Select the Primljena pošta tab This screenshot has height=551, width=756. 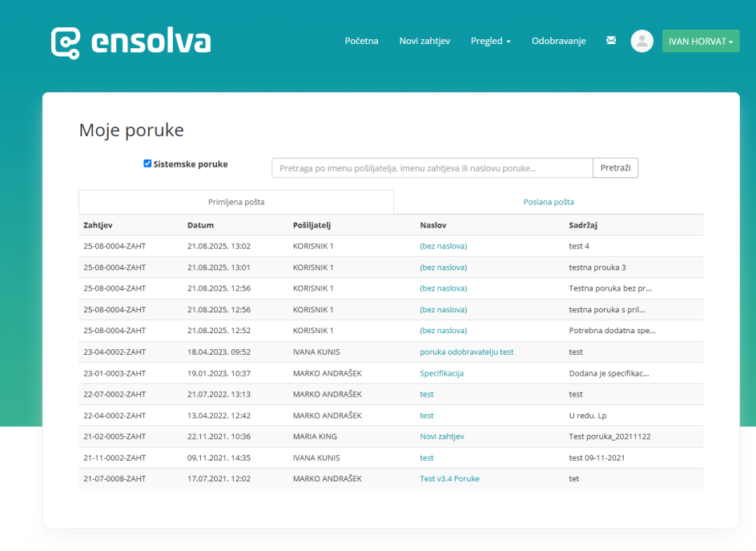pyautogui.click(x=236, y=202)
